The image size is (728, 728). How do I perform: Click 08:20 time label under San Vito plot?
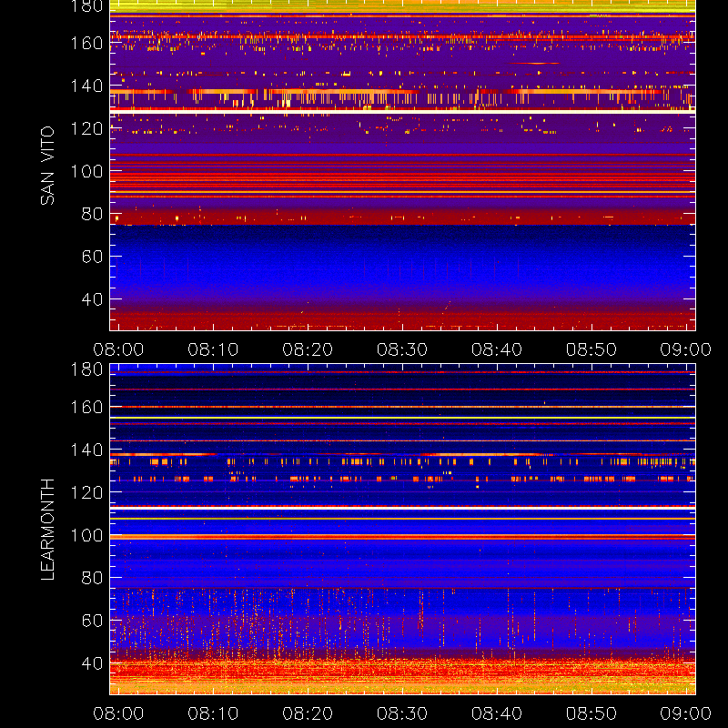(x=308, y=349)
